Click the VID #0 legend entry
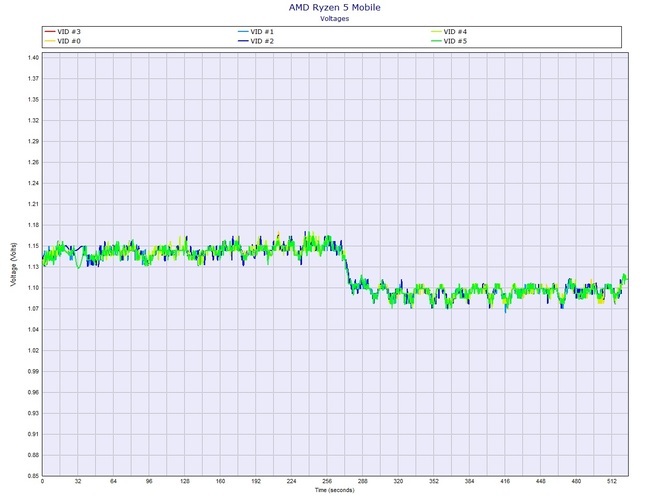670x502 pixels. (x=63, y=41)
